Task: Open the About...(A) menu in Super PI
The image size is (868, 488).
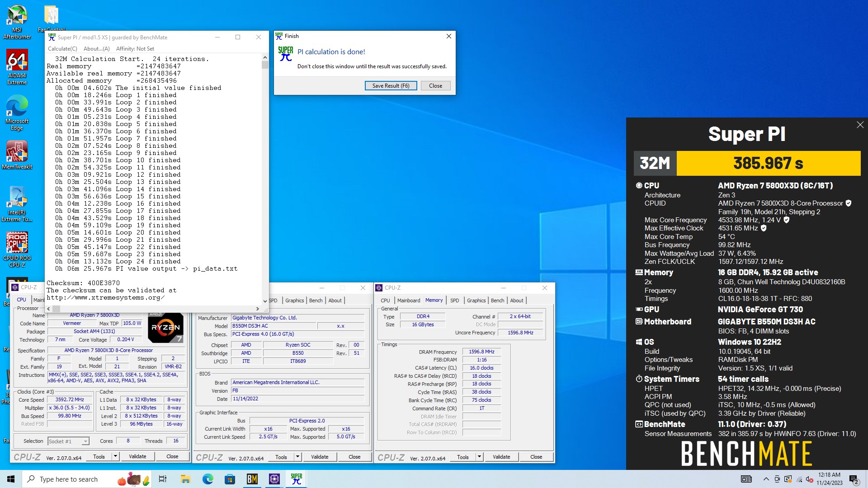Action: pos(96,49)
